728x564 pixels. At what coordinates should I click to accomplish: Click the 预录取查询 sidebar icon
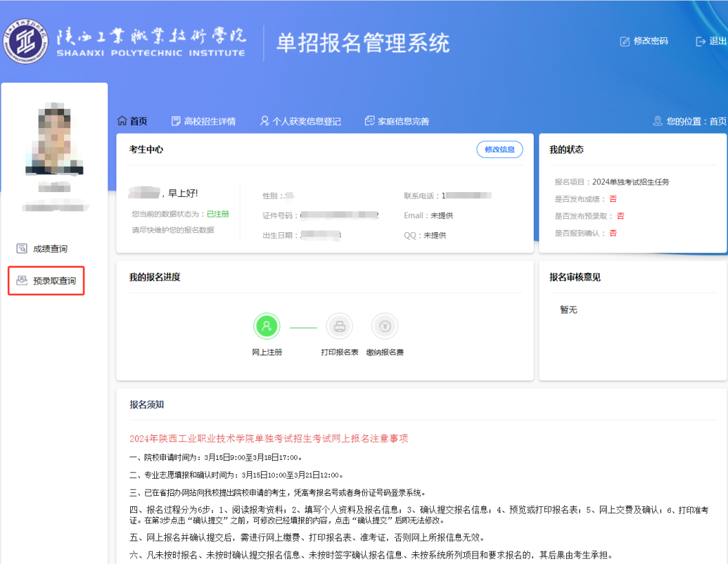(22, 280)
